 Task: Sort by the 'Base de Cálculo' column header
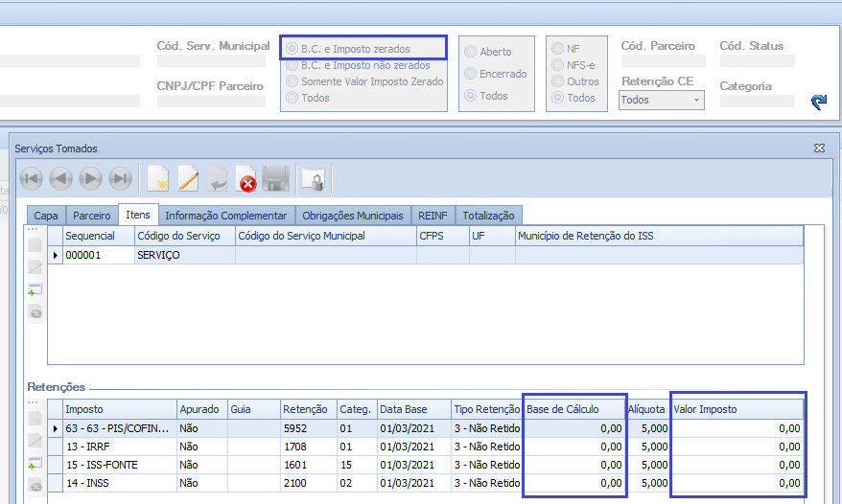click(573, 409)
